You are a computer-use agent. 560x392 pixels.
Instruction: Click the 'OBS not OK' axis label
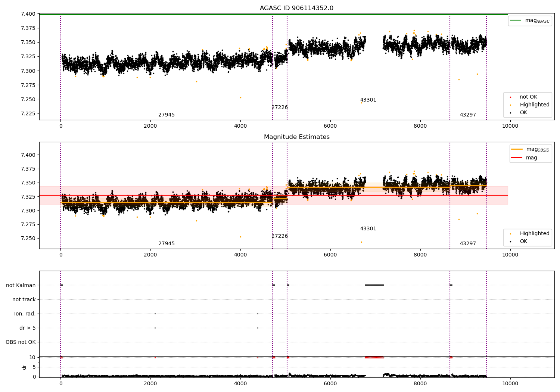coord(21,342)
